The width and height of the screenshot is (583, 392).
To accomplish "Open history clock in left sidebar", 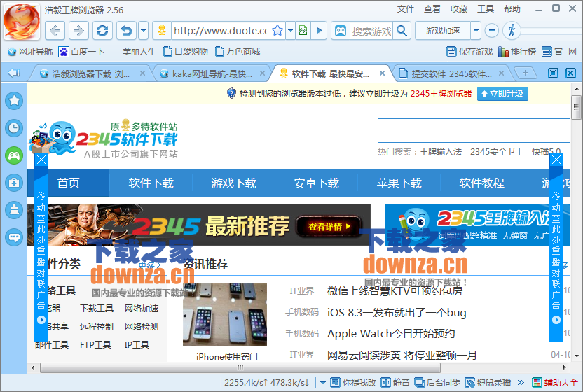I will [x=14, y=128].
